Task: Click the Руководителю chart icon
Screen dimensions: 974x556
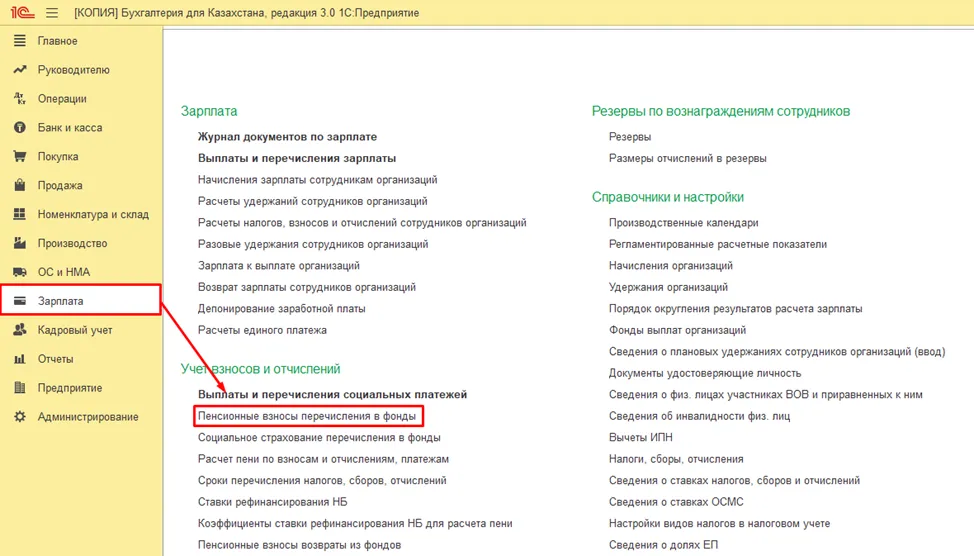Action: pos(20,70)
